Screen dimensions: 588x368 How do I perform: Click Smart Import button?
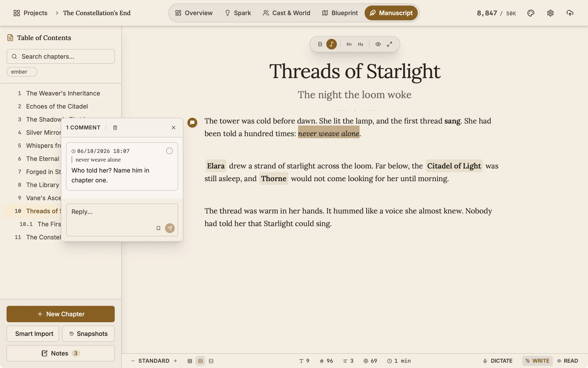point(33,334)
